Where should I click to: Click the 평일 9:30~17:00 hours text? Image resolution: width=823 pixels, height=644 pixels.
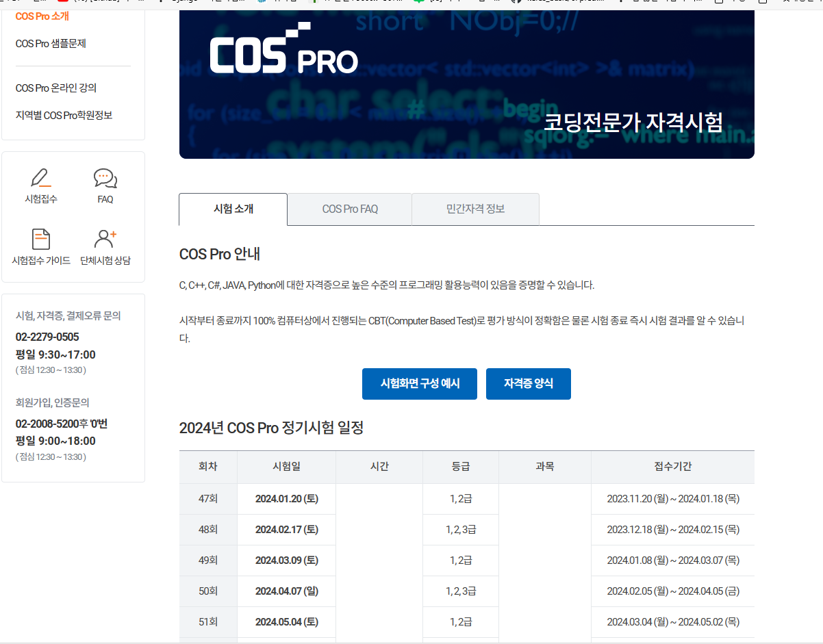pyautogui.click(x=55, y=355)
